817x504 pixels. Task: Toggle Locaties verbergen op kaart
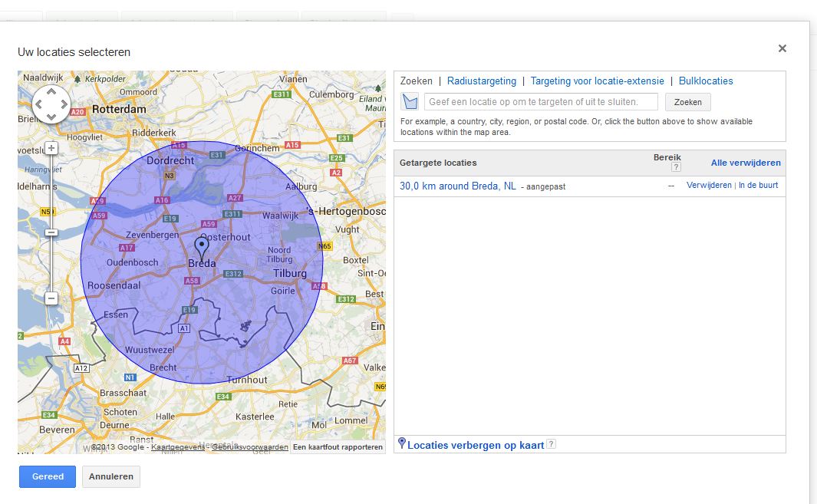click(476, 445)
